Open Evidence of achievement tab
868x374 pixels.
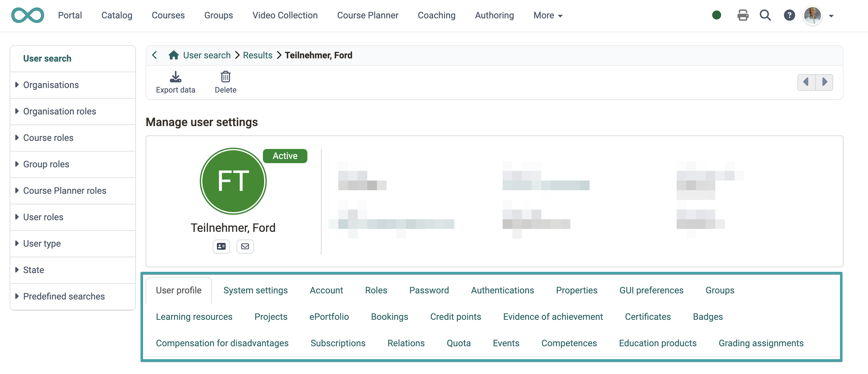click(x=553, y=317)
